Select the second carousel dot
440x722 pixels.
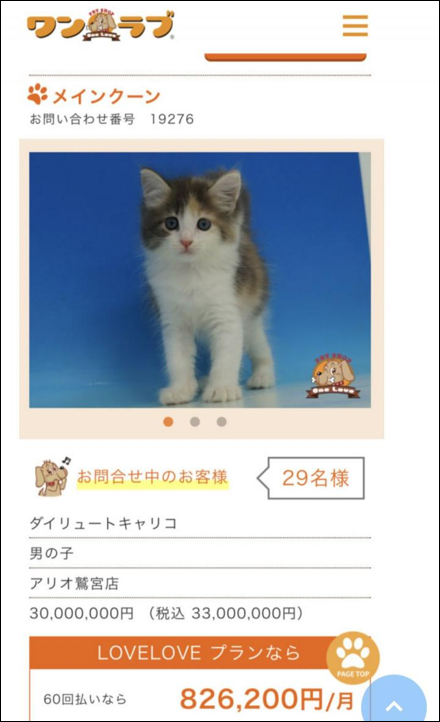point(195,422)
